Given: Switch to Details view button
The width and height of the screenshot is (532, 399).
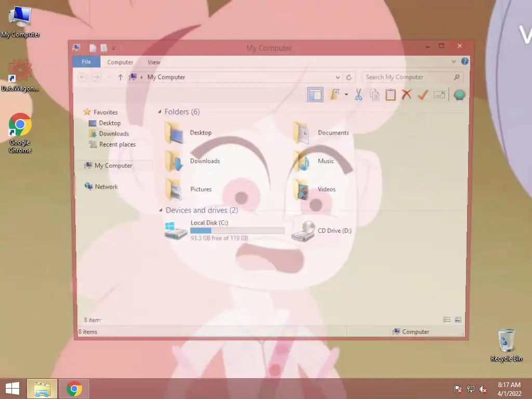Looking at the screenshot, I should coord(447,320).
